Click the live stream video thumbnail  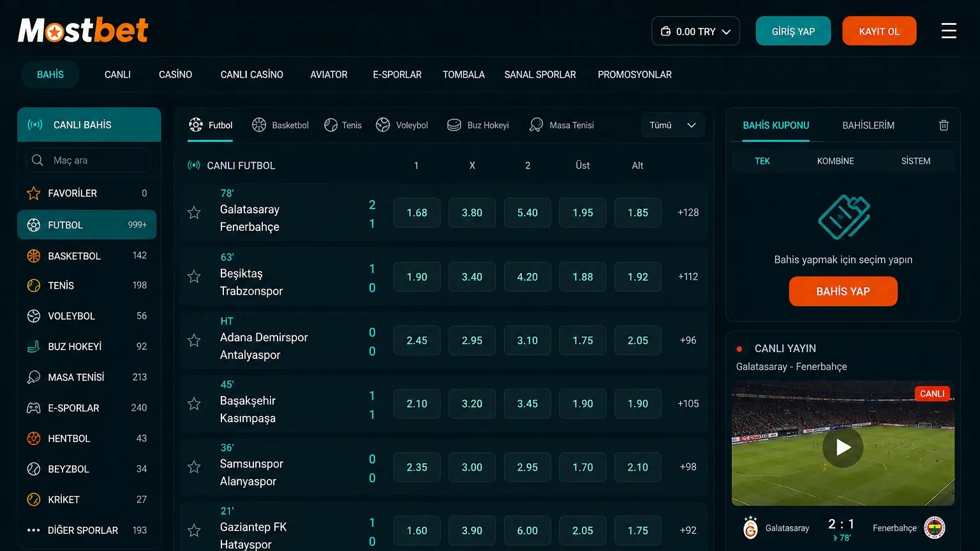[843, 444]
